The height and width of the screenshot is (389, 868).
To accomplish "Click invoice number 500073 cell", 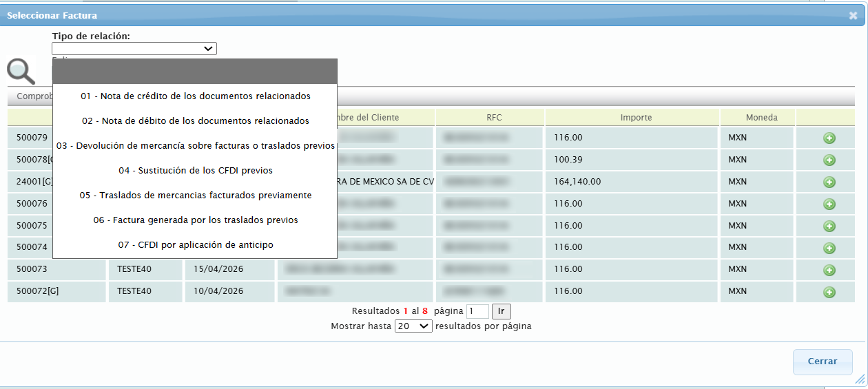I will 56,269.
